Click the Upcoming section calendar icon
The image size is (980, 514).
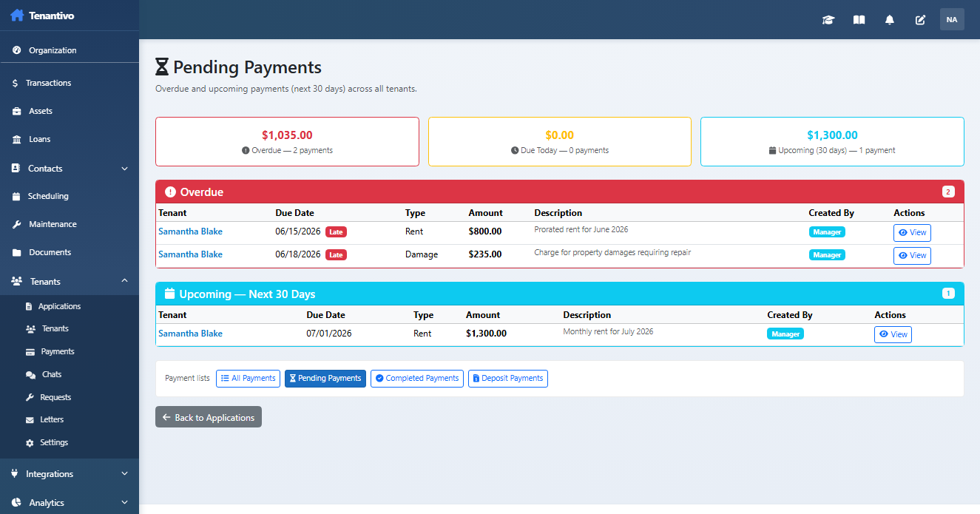169,294
